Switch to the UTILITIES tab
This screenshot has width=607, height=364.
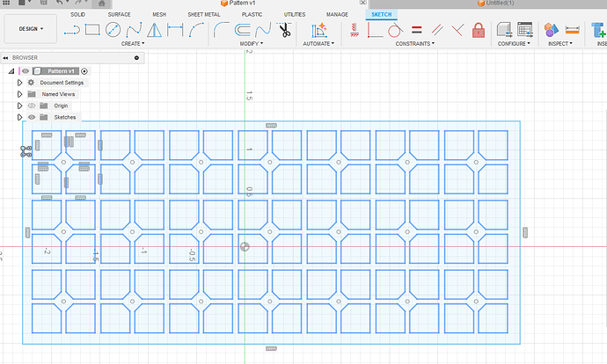[x=295, y=15]
